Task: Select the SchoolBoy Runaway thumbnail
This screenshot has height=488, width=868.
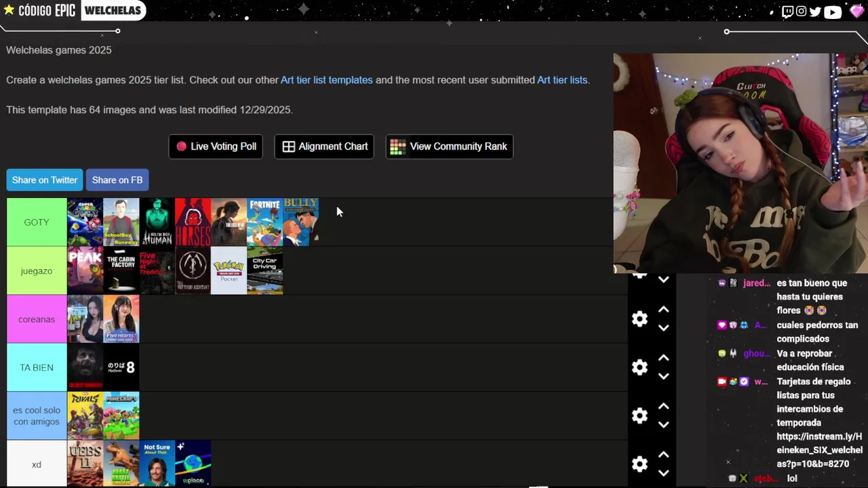Action: [x=121, y=222]
